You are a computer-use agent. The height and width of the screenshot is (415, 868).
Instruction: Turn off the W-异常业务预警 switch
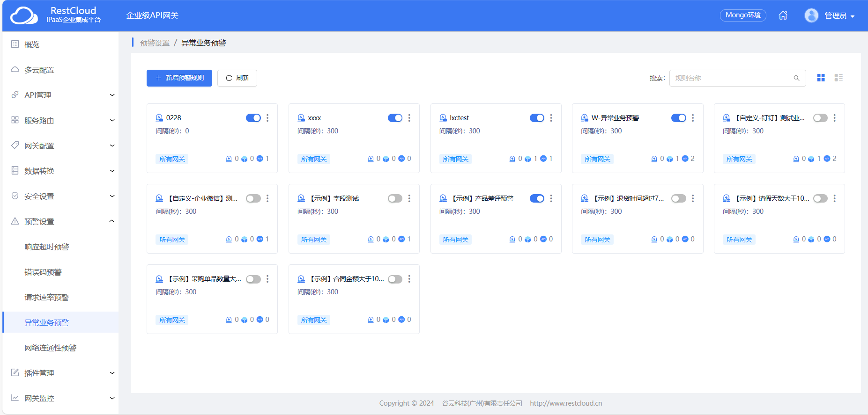679,118
